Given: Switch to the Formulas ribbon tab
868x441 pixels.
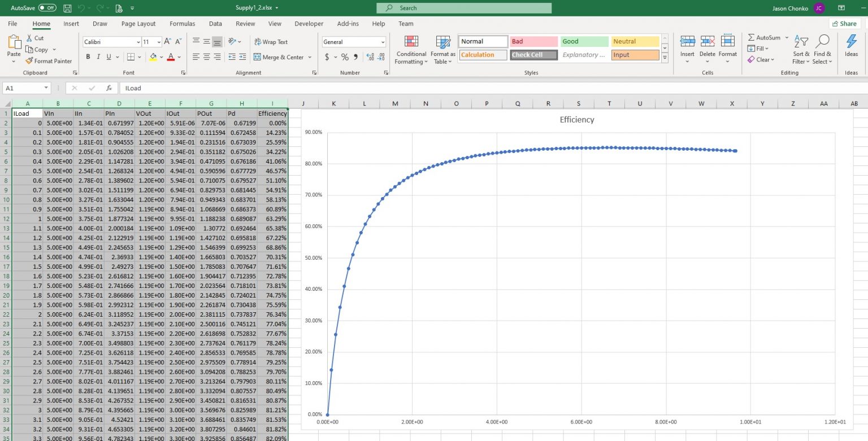Looking at the screenshot, I should pyautogui.click(x=182, y=24).
